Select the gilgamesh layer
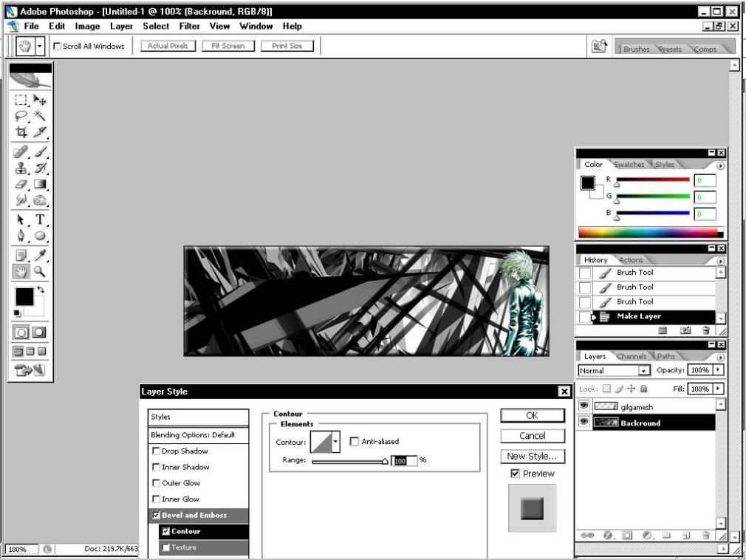 point(653,407)
